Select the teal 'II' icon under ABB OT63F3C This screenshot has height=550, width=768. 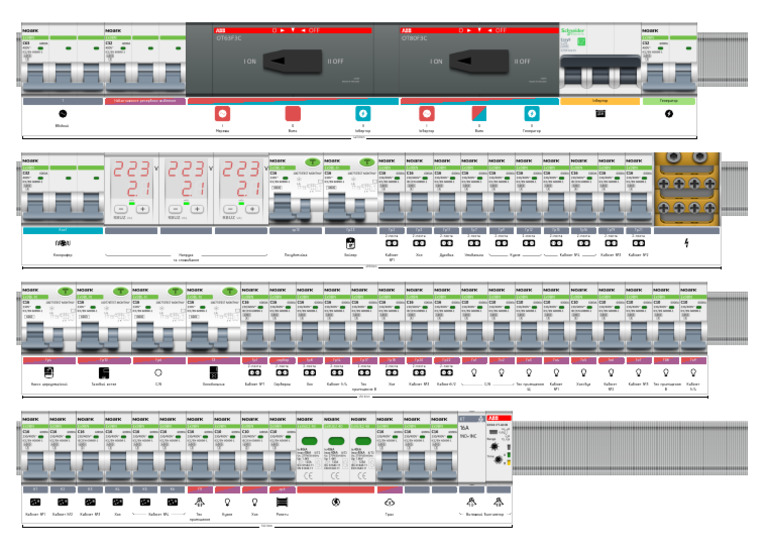(363, 114)
